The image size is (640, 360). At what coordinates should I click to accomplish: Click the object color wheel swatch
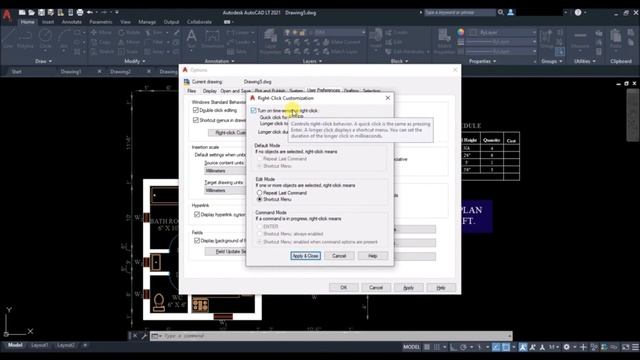[x=461, y=32]
